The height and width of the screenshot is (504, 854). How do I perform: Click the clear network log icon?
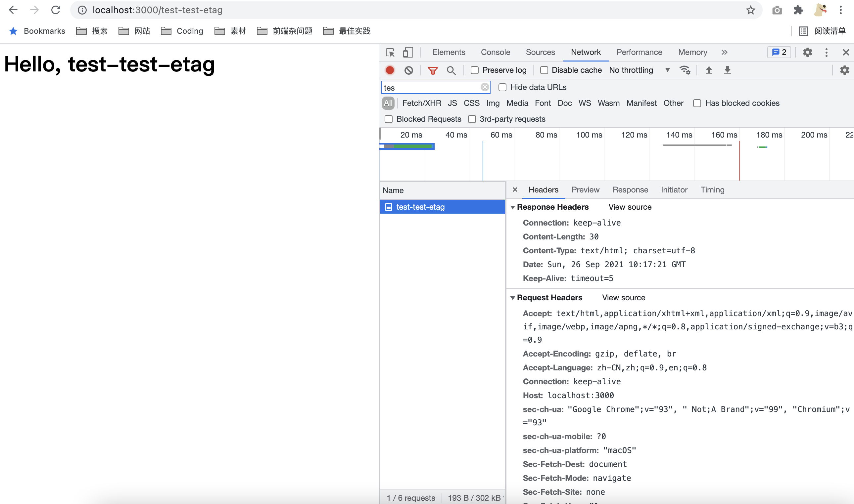click(x=408, y=70)
